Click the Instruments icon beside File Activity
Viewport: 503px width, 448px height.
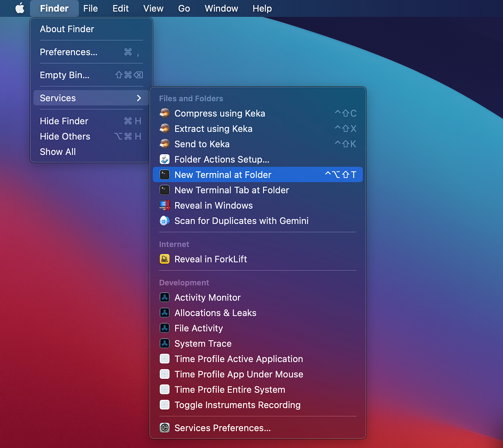(165, 328)
